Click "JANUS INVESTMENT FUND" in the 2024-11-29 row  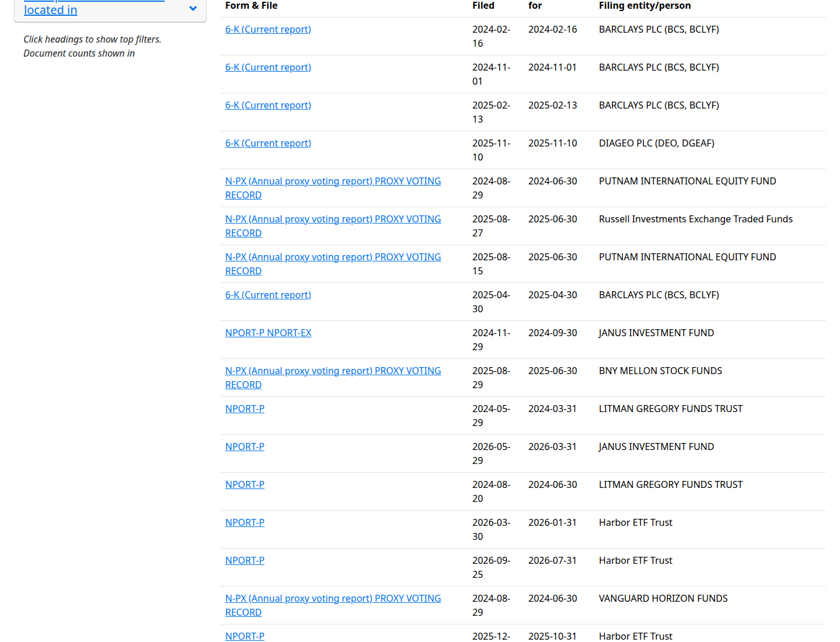tap(656, 333)
